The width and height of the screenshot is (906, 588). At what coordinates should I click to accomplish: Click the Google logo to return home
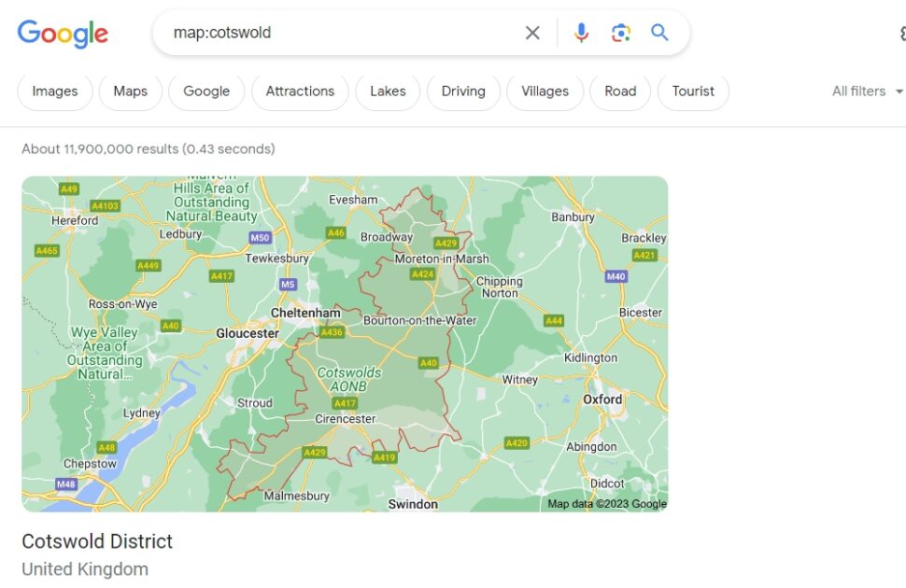(x=63, y=34)
